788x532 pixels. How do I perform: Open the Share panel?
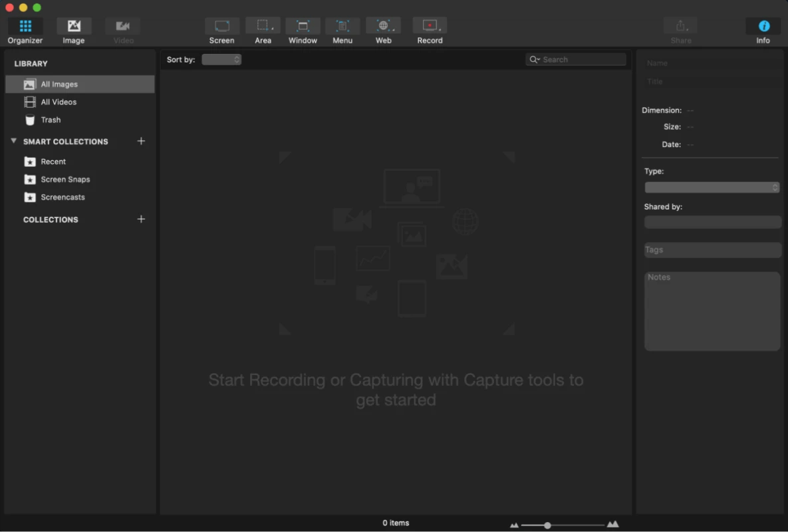(680, 27)
